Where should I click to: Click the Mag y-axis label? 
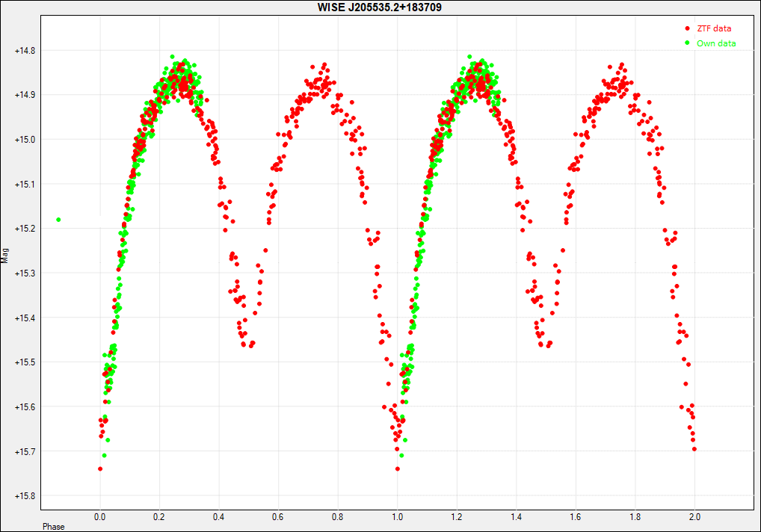6,256
